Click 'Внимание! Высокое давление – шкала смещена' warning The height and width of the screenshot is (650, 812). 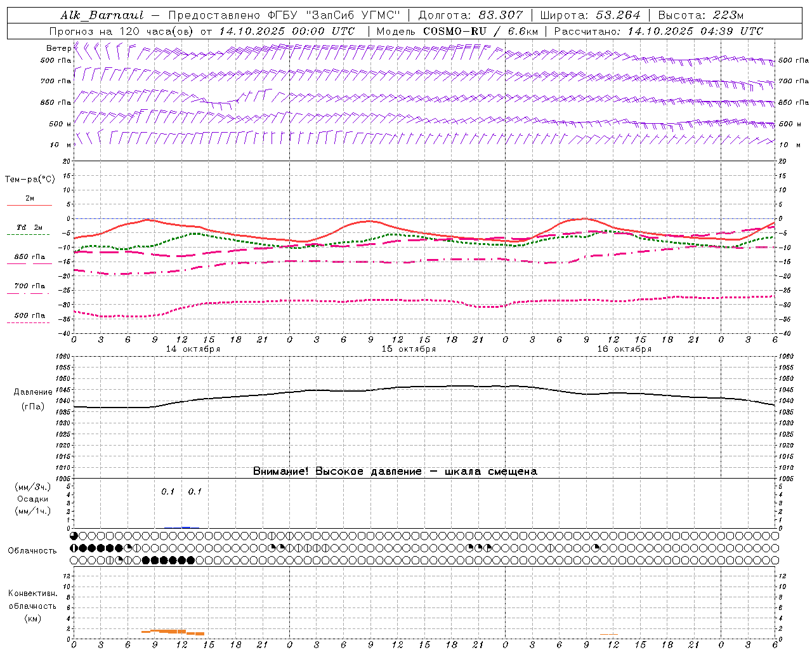click(395, 471)
